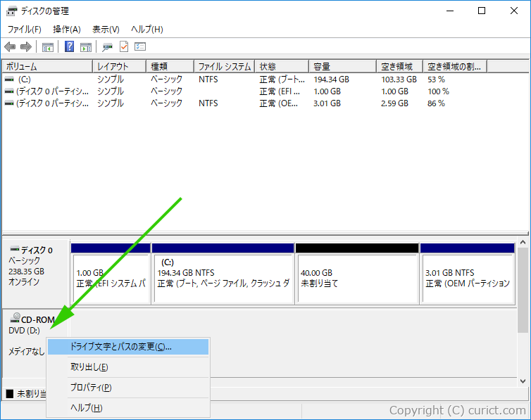Click the CD-ROM disc icon

(x=15, y=318)
